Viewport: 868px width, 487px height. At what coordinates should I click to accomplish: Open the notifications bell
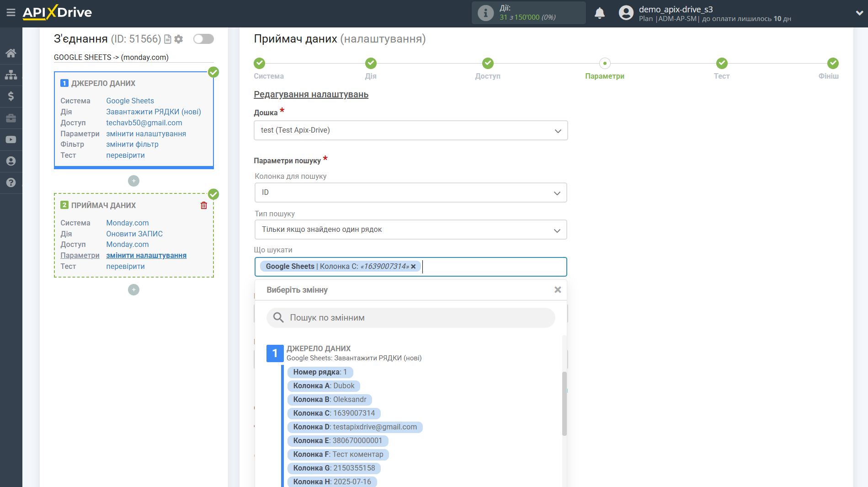pyautogui.click(x=600, y=13)
